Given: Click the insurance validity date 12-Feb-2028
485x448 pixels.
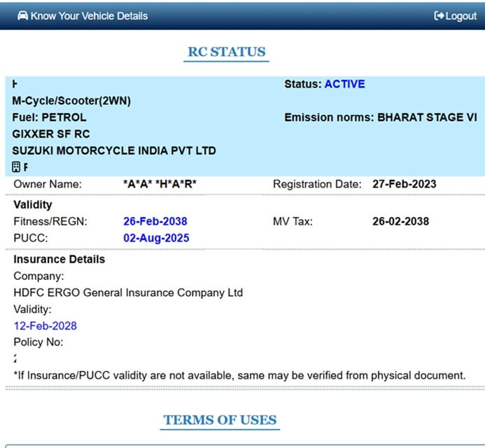Looking at the screenshot, I should (x=45, y=325).
